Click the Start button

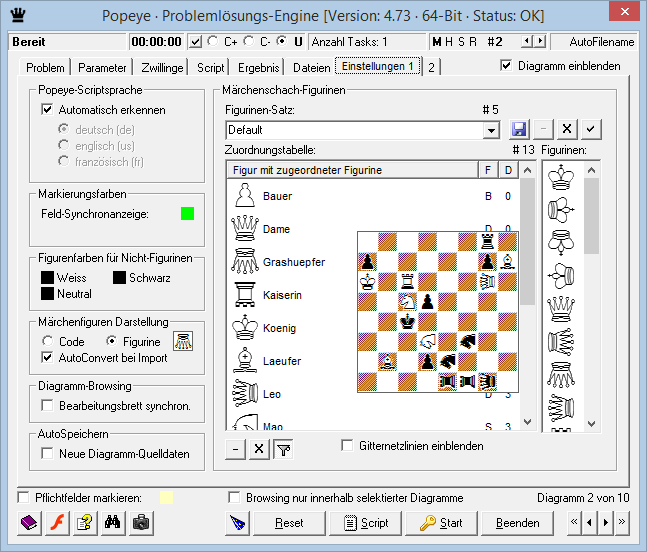click(441, 523)
